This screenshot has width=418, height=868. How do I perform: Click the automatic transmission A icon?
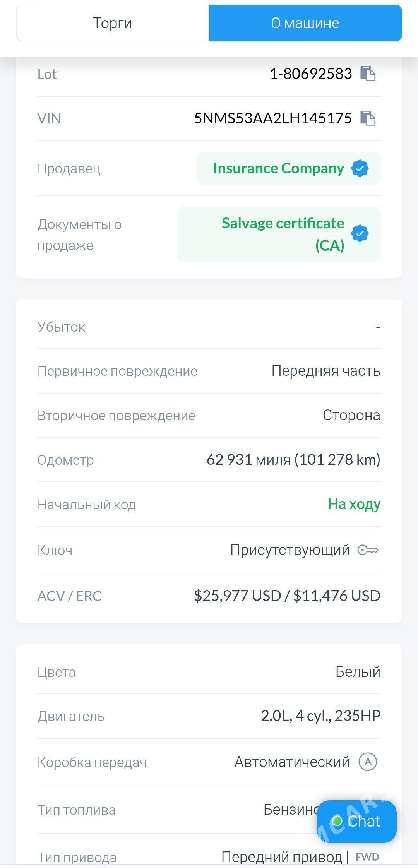click(368, 762)
